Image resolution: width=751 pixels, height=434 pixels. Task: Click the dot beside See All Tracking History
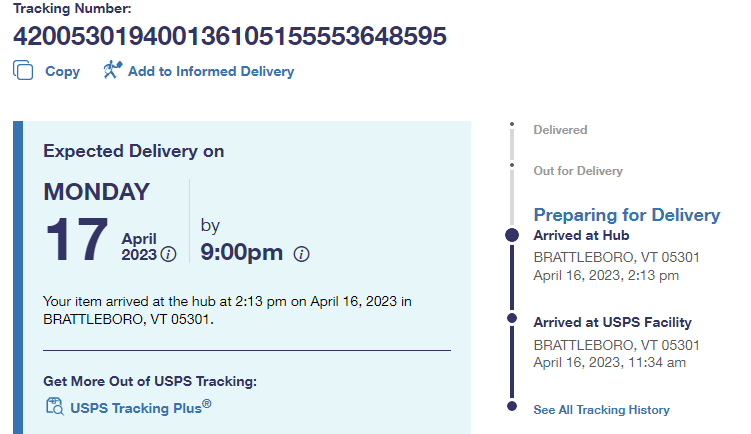(512, 407)
